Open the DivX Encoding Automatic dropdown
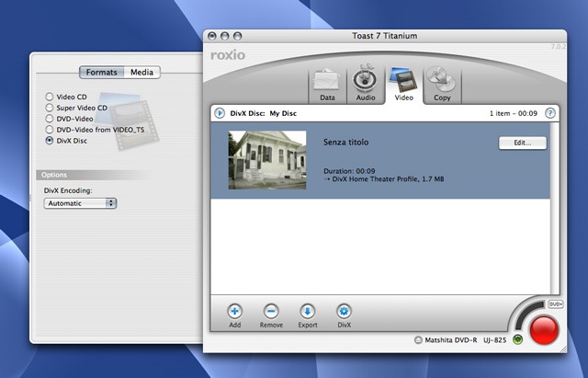 click(x=80, y=203)
